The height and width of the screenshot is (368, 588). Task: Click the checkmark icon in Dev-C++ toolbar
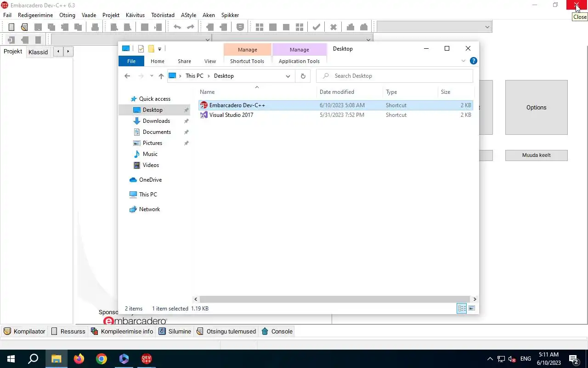(316, 27)
